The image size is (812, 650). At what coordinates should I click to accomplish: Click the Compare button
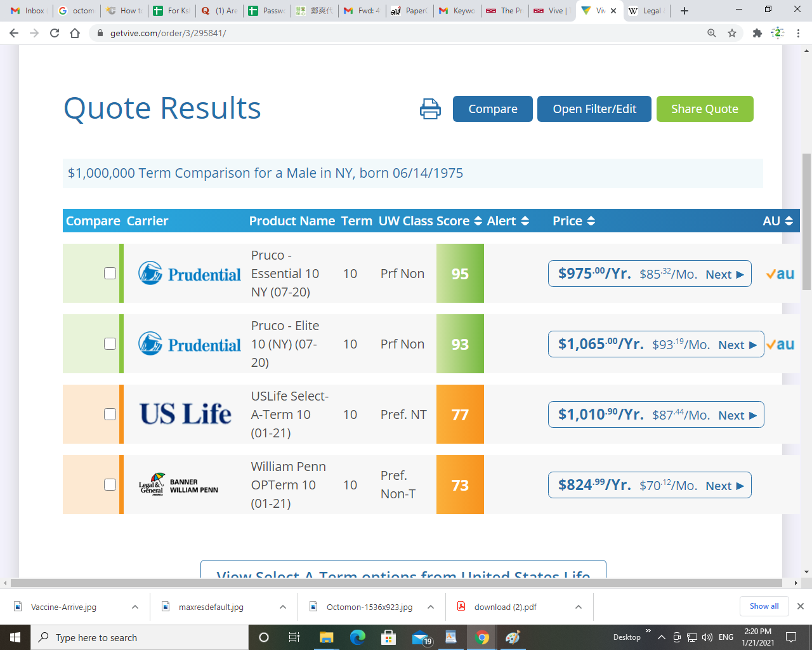pyautogui.click(x=493, y=109)
